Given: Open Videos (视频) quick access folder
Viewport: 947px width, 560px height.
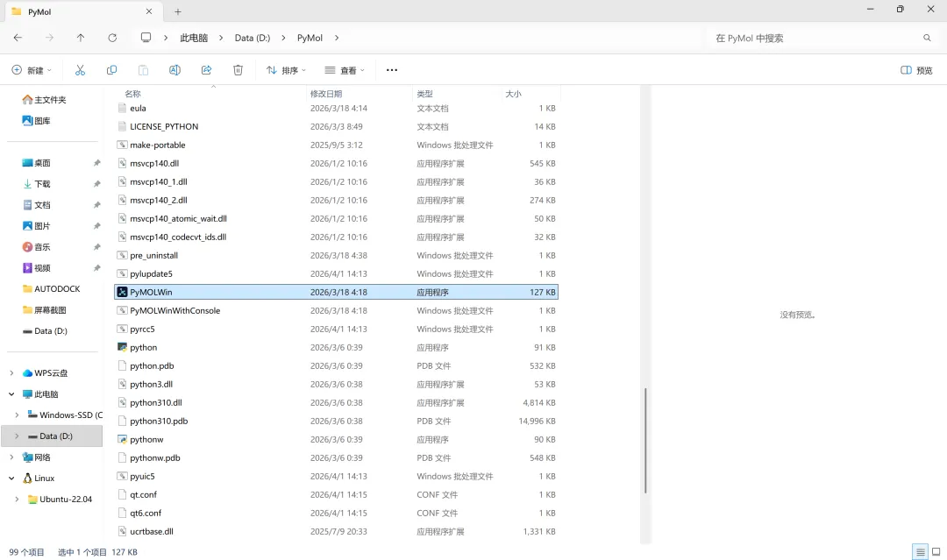Looking at the screenshot, I should (x=36, y=268).
